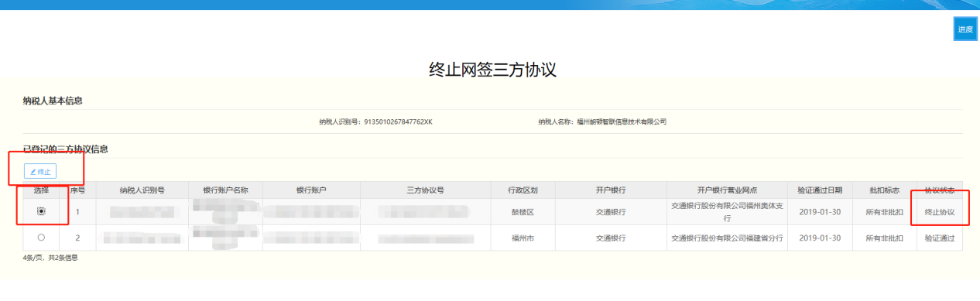Click the 终止网签三方协议 page title
The image size is (980, 301).
pos(493,69)
